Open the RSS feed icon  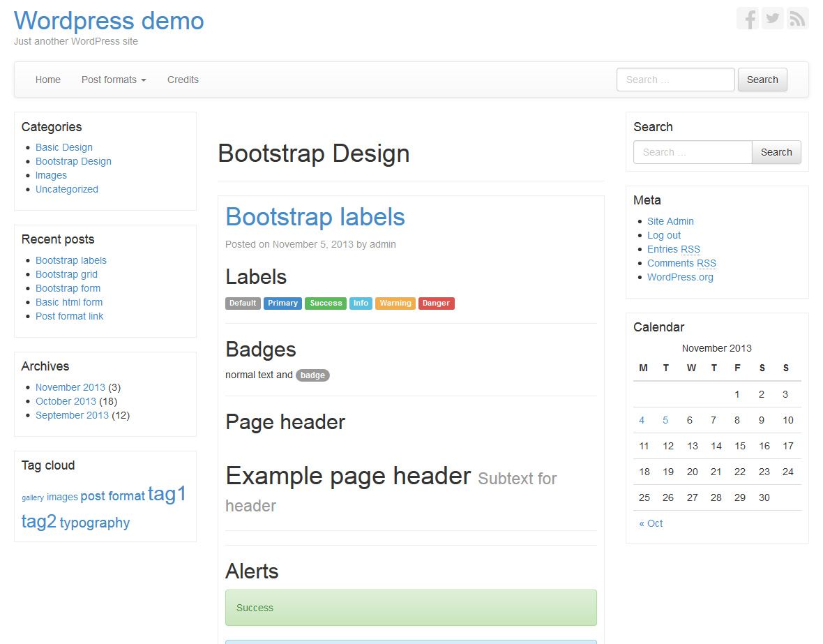pyautogui.click(x=798, y=18)
